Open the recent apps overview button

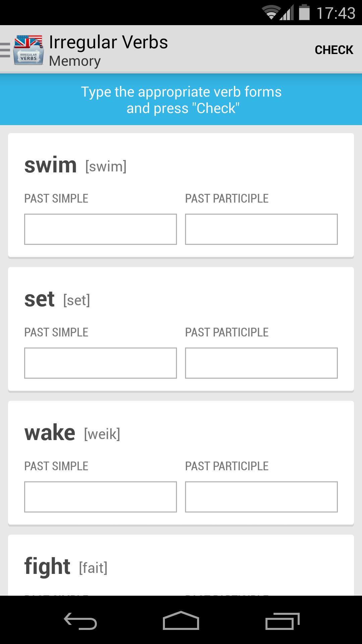pos(282,621)
